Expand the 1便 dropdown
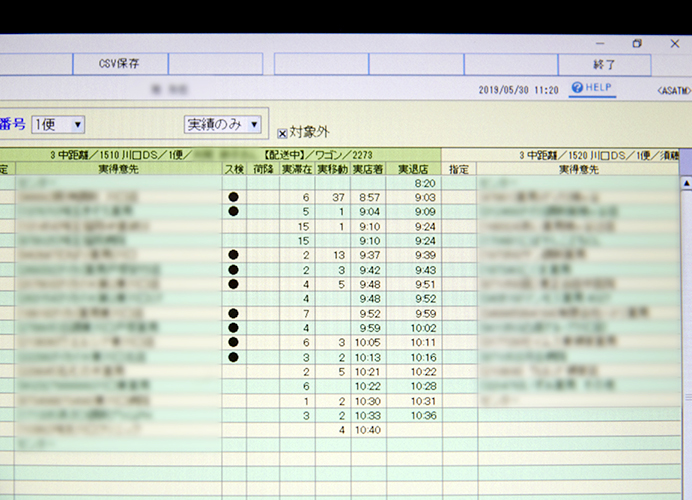The width and height of the screenshot is (692, 500). coord(78,125)
